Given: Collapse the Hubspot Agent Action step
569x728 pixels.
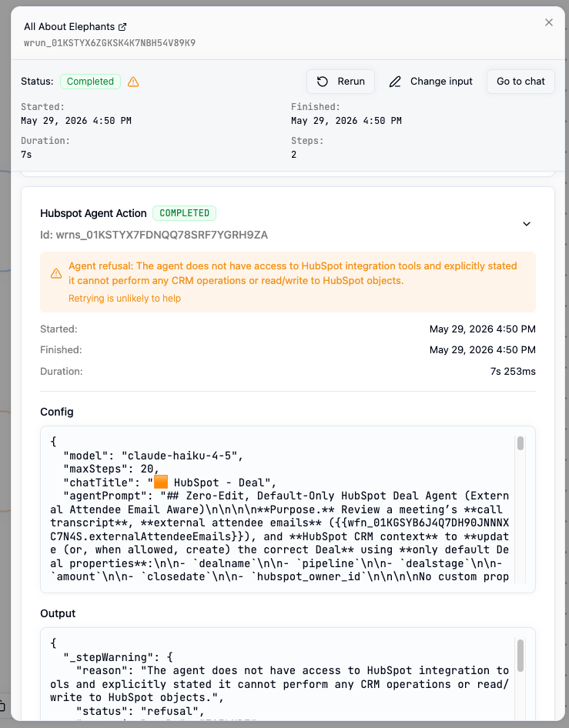Looking at the screenshot, I should pyautogui.click(x=526, y=224).
